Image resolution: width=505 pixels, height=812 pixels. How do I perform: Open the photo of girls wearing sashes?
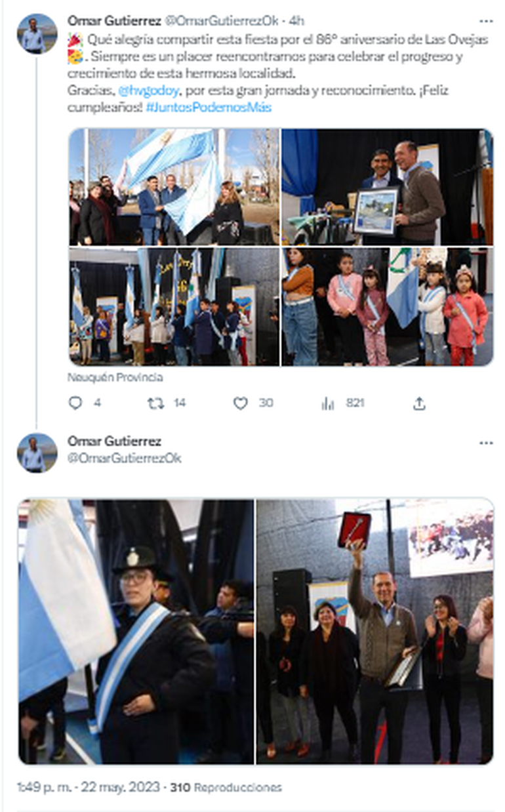(x=388, y=306)
